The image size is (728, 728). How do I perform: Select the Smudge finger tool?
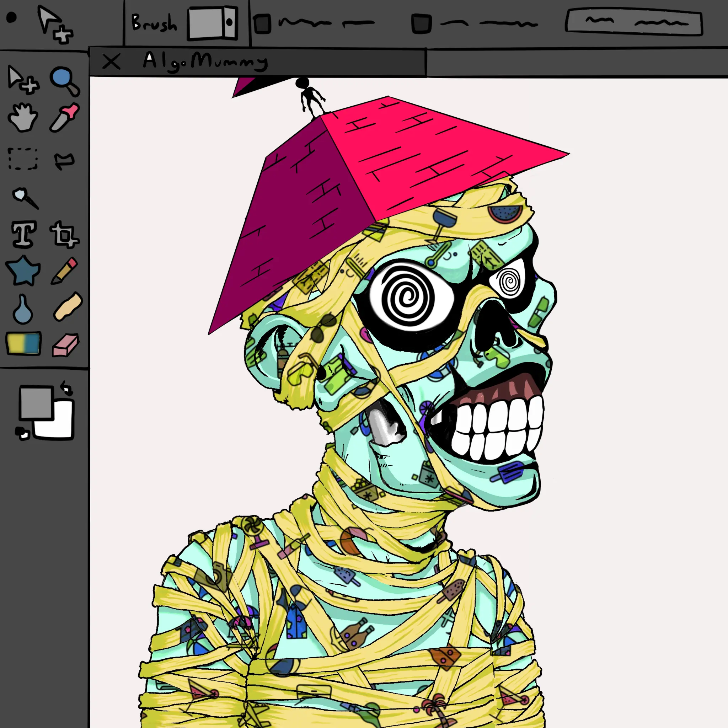tap(68, 306)
